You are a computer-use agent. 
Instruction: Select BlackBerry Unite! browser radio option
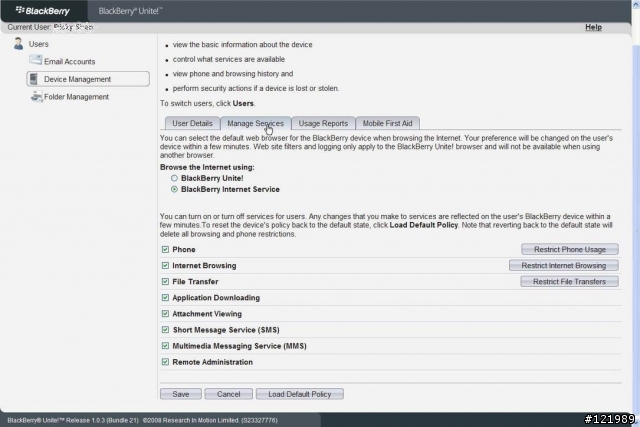(x=174, y=178)
